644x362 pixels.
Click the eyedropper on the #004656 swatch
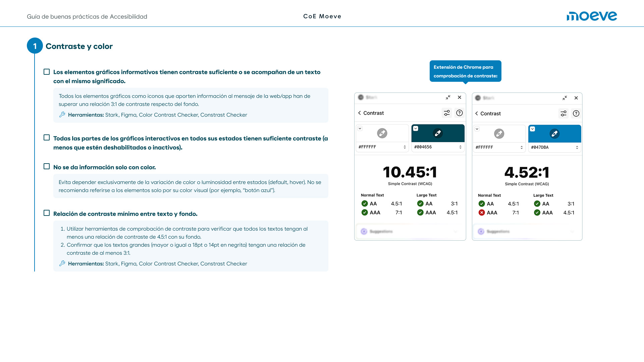tap(438, 133)
